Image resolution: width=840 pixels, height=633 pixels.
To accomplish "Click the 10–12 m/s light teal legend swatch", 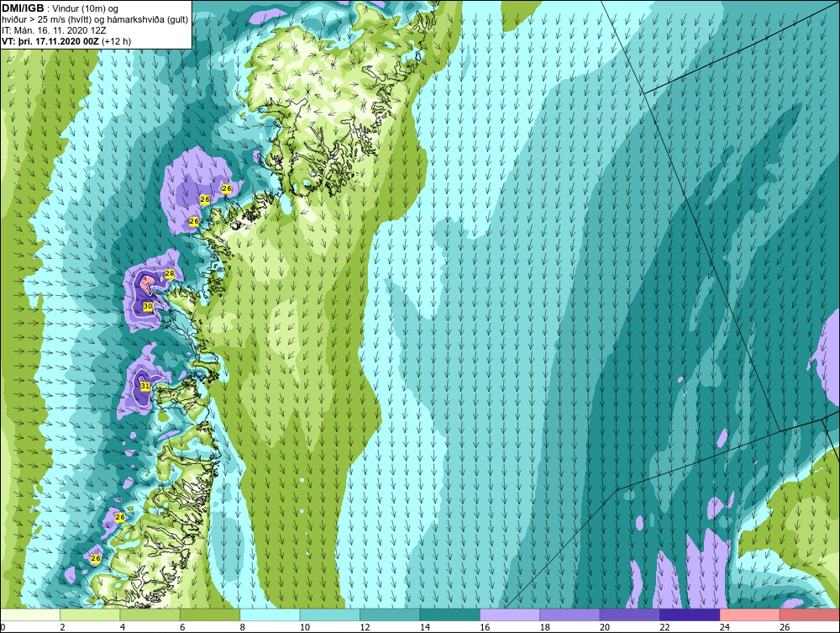I will (330, 615).
